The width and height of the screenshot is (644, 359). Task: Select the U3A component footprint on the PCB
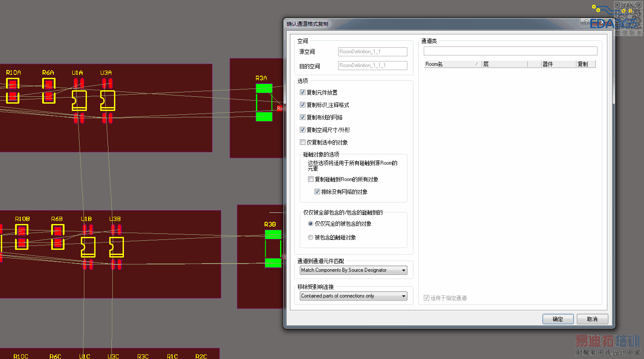point(108,101)
